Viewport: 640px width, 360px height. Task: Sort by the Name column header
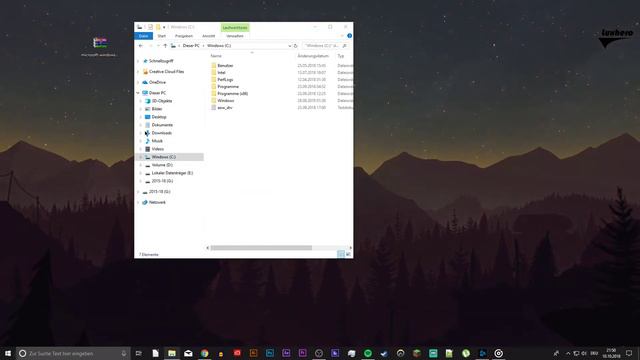pos(216,56)
